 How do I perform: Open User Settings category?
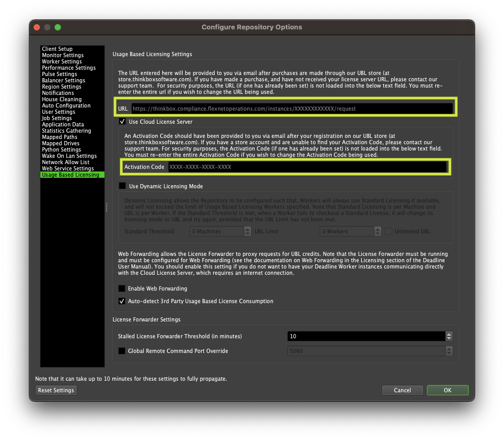pos(72,112)
